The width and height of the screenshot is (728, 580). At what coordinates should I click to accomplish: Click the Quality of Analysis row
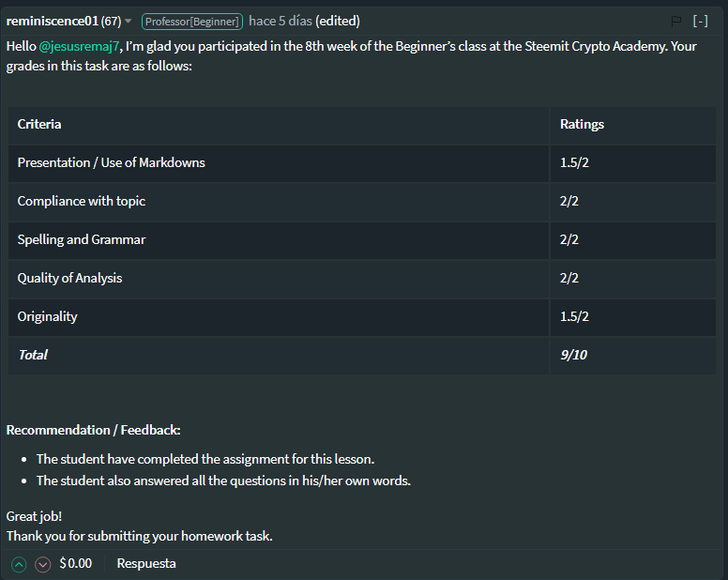coord(362,278)
